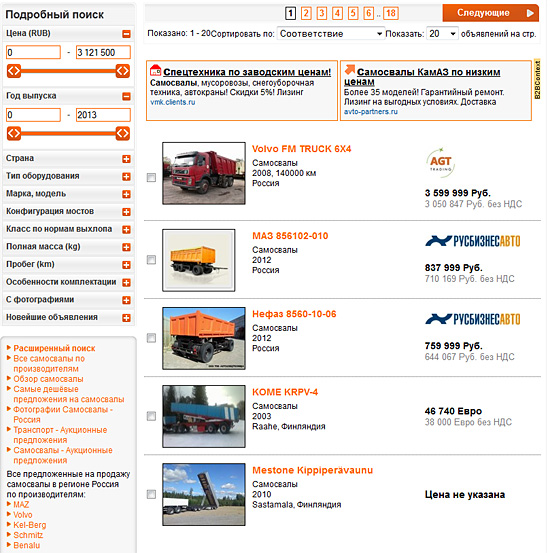550x553 pixels.
Task: Click the minimum price input field
Action: tap(34, 52)
